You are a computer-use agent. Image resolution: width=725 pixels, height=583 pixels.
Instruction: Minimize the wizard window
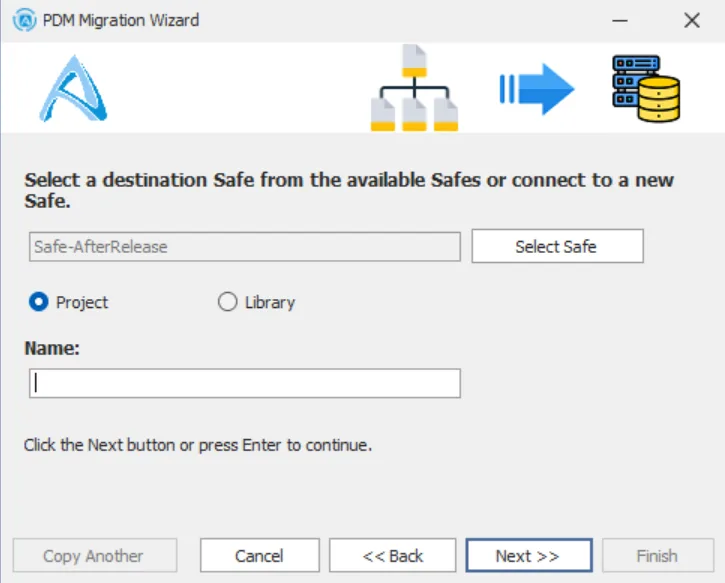tap(620, 20)
